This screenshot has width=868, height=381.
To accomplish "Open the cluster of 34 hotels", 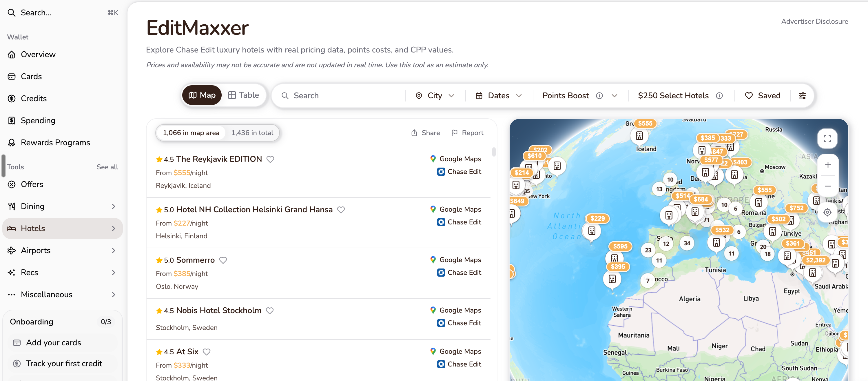I will pos(687,243).
